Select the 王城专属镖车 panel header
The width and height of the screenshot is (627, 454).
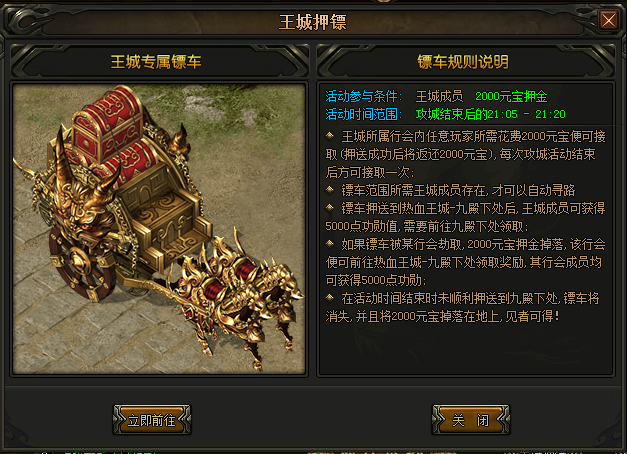tap(156, 62)
